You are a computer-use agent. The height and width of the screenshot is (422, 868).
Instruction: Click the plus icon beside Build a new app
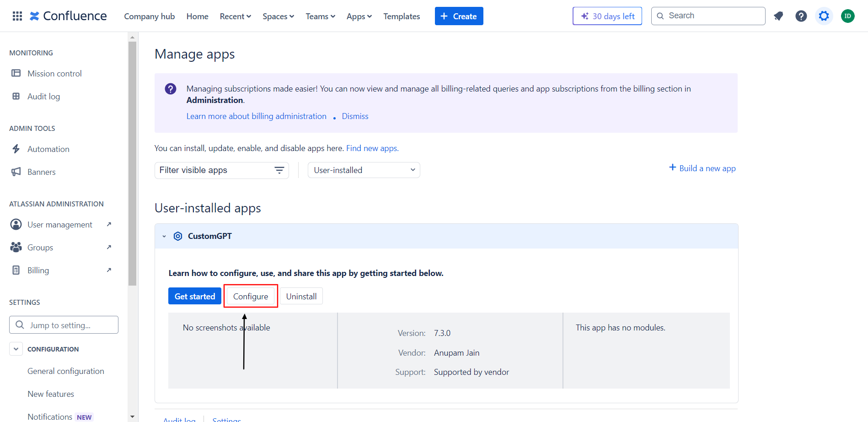[673, 168]
